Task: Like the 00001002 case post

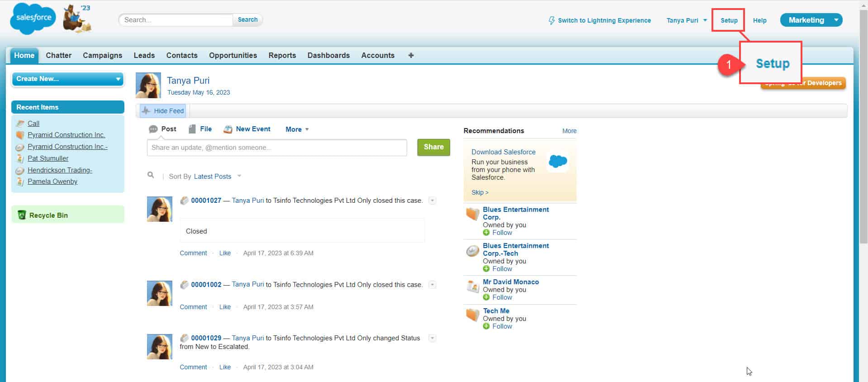Action: 225,307
